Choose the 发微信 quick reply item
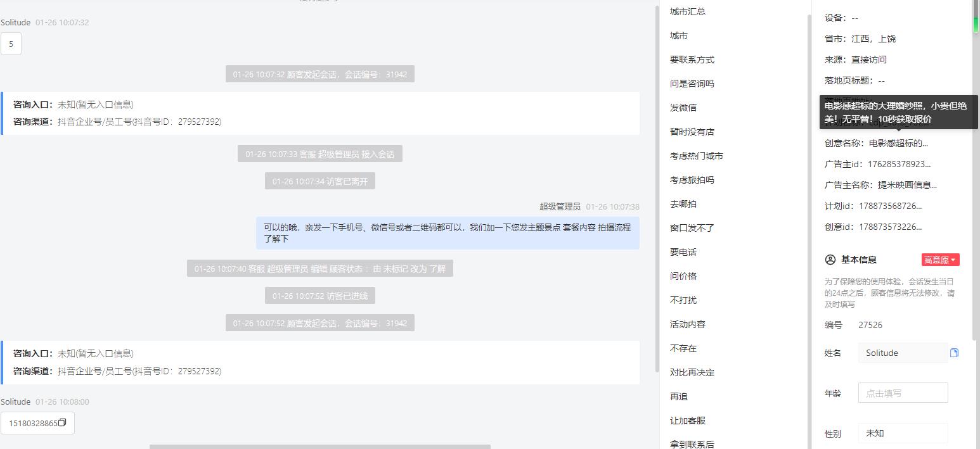 [x=683, y=108]
